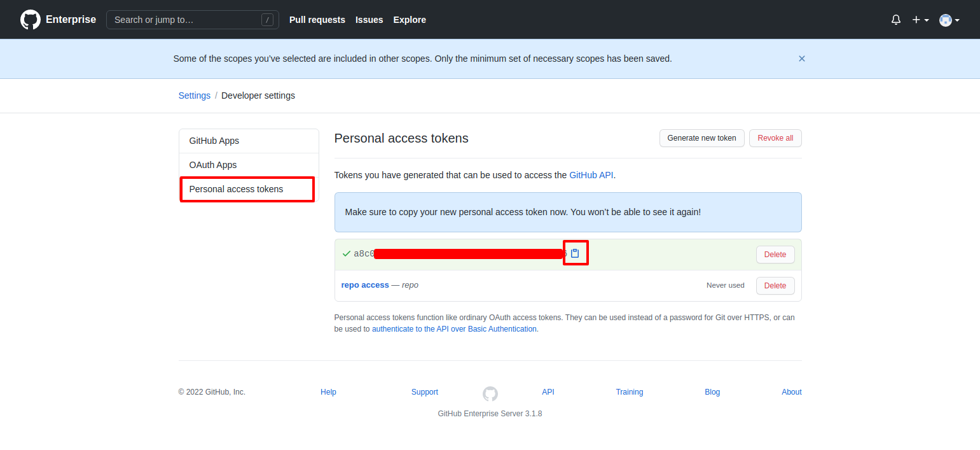Click the footer GitHub mark icon
The image size is (980, 450).
(x=490, y=394)
